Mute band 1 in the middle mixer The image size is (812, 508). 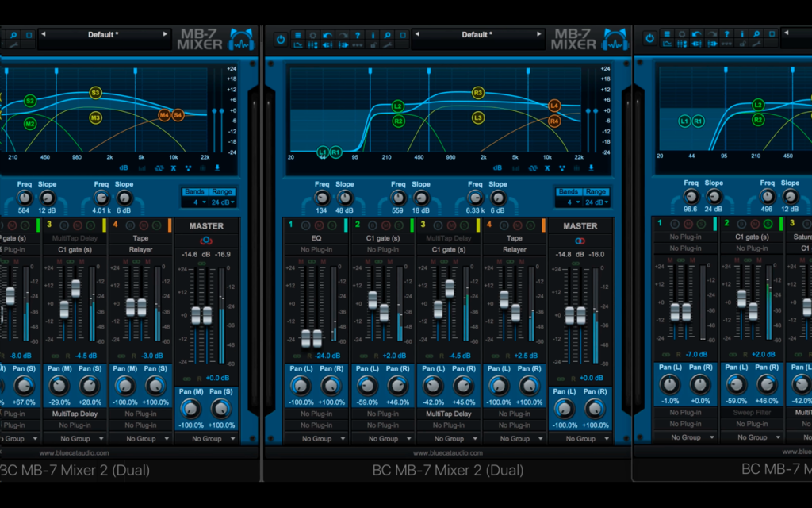(x=319, y=225)
